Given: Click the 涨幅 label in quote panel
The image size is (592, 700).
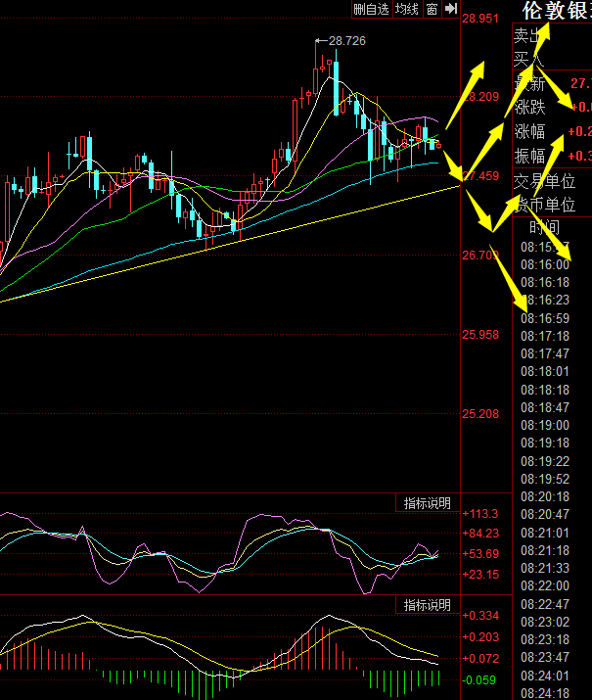Looking at the screenshot, I should tap(530, 131).
